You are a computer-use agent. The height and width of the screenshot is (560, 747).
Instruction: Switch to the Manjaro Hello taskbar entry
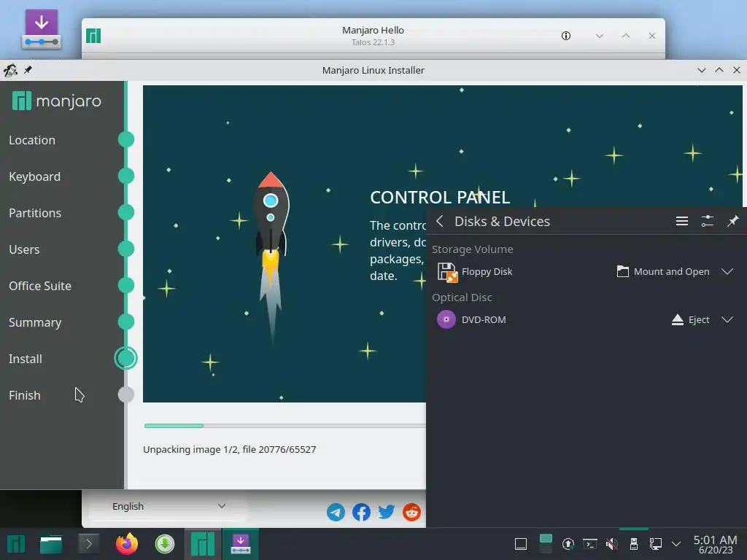203,544
